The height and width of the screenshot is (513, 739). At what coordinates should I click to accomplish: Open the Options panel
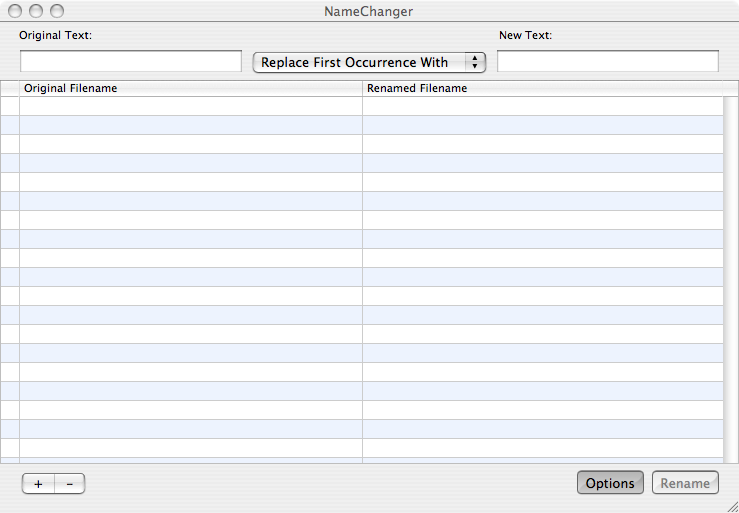610,483
